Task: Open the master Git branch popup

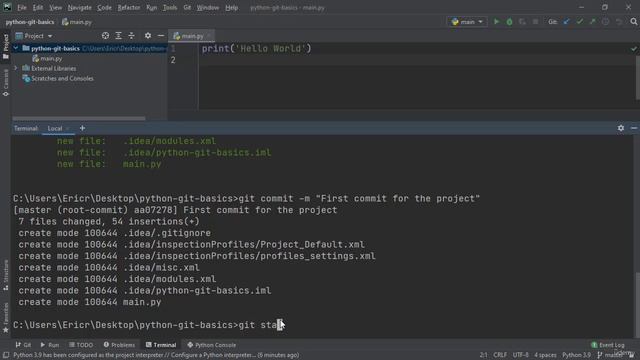Action: click(x=610, y=355)
